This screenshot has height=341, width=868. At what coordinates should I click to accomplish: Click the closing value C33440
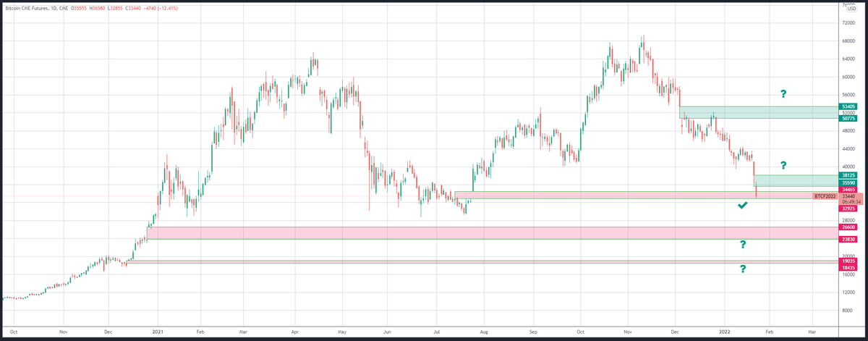point(134,7)
